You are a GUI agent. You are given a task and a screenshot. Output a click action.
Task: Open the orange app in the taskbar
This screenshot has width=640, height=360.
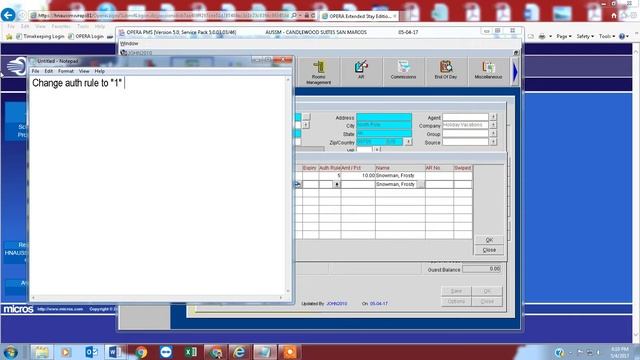[x=289, y=352]
